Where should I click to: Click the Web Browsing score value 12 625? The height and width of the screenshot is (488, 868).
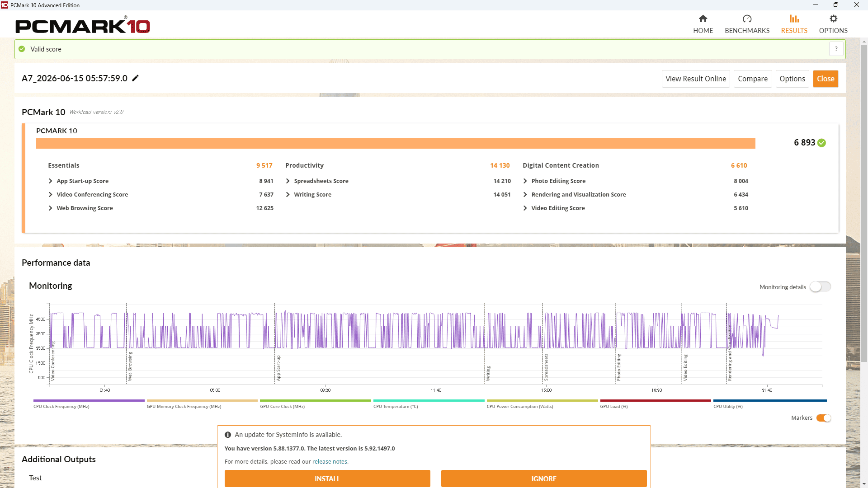coord(265,208)
